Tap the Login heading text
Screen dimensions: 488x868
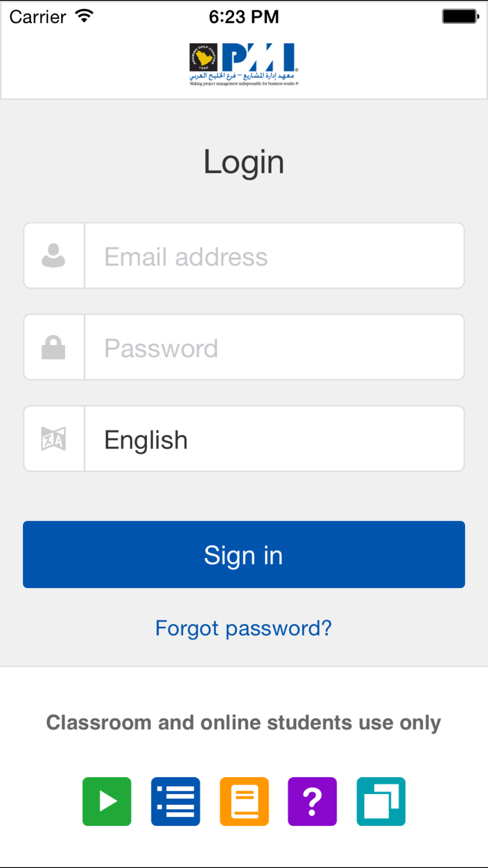pos(244,162)
